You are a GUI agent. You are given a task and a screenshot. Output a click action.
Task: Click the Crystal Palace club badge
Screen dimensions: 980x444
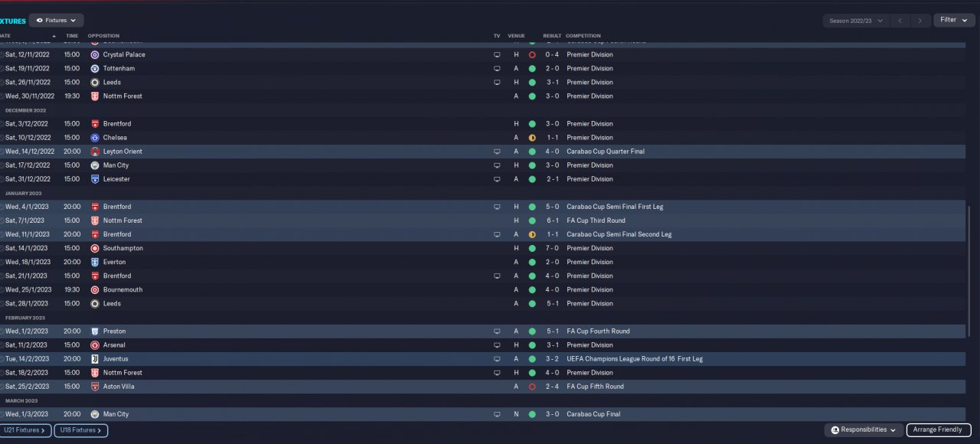coord(95,55)
